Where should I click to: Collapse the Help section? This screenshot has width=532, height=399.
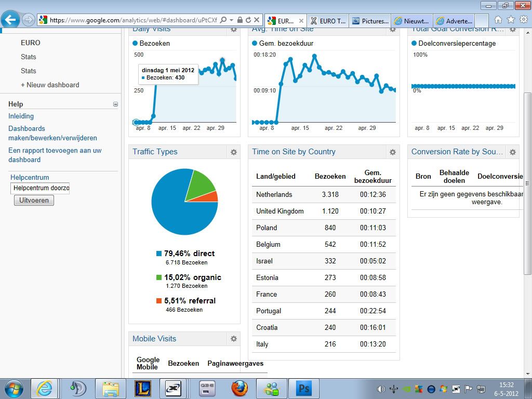(115, 104)
